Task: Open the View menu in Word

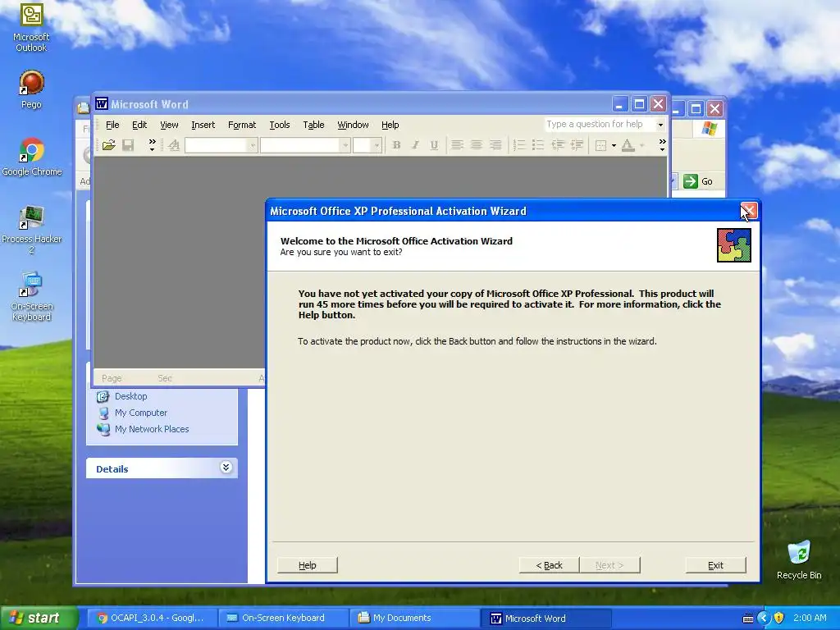Action: (x=169, y=125)
